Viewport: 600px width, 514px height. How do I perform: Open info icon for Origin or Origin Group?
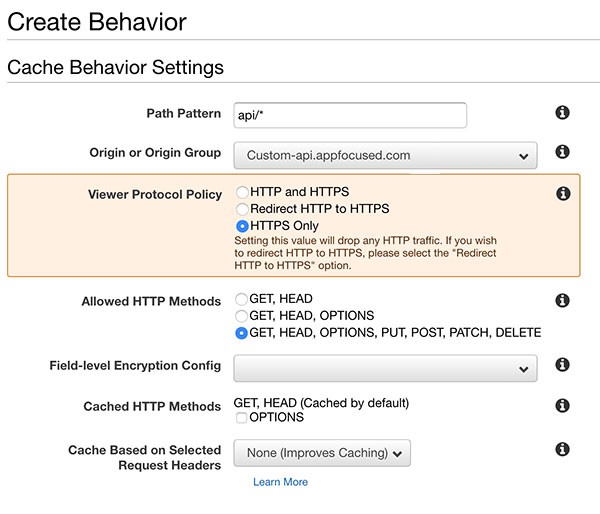pos(562,152)
